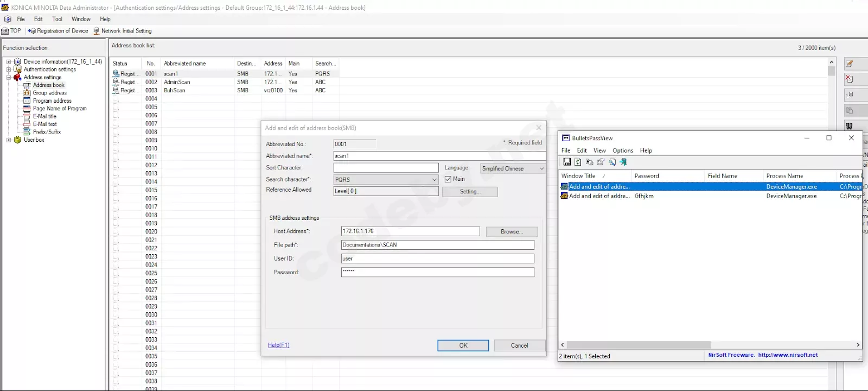Click the binoculars search icon button
The width and height of the screenshot is (868, 391).
pos(850,126)
